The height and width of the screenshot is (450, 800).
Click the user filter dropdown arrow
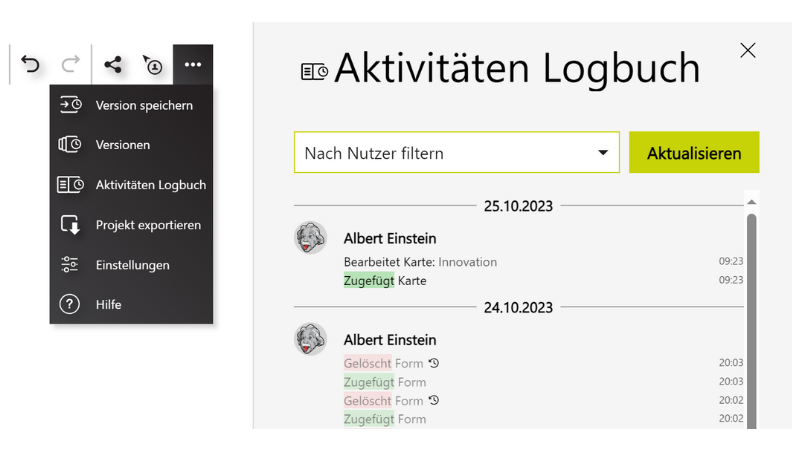pyautogui.click(x=603, y=153)
